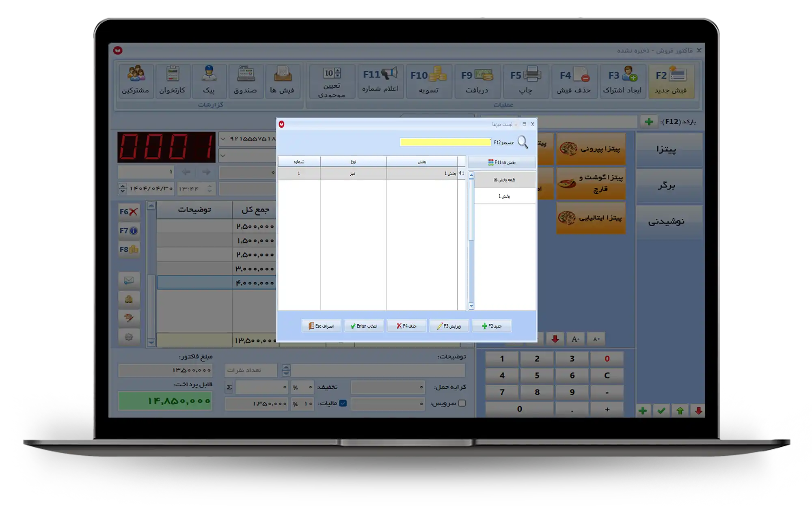Click the green plus beside the barcode field
This screenshot has height=506, width=812.
tap(649, 121)
